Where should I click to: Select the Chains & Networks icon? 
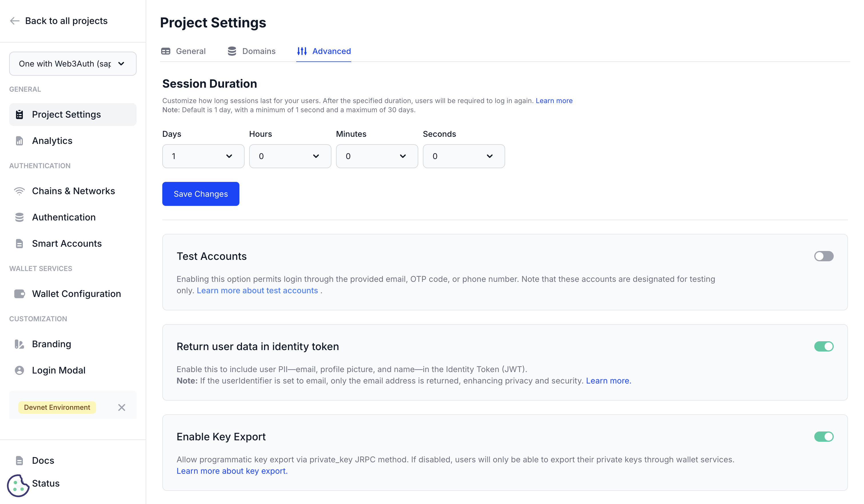(19, 191)
